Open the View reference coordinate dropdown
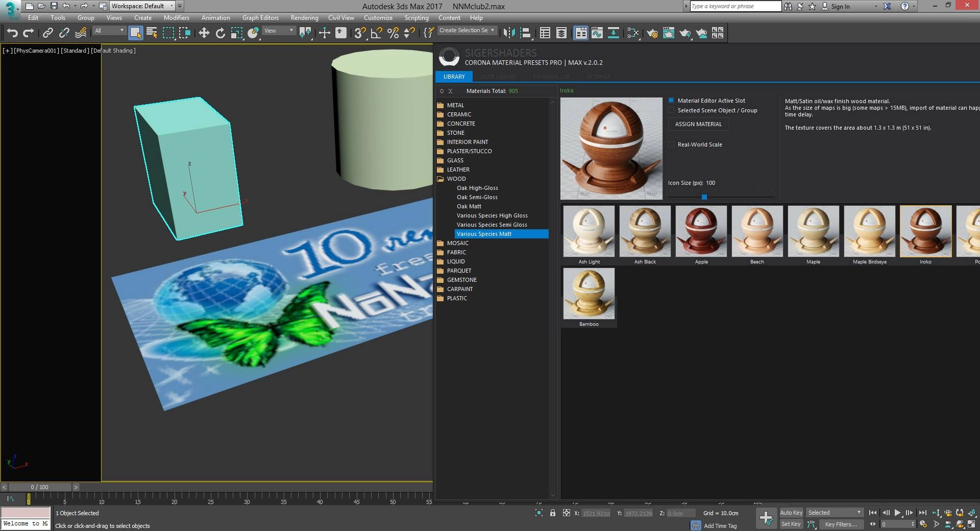Viewport: 980px width, 531px height. 279,31
